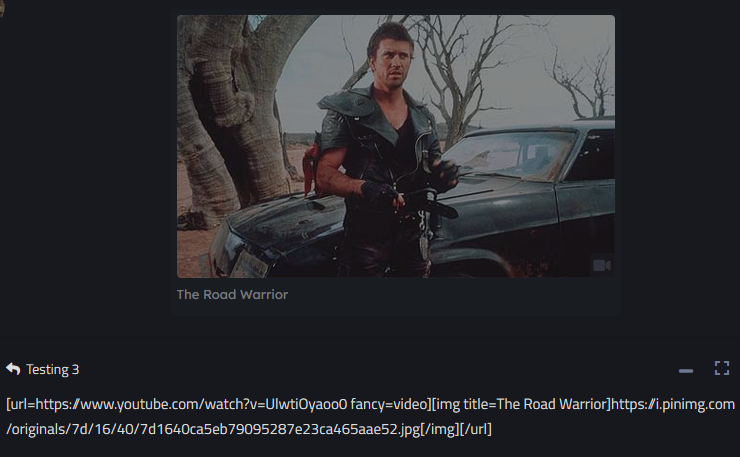
Task: Click the partial avatar at the top-left corner
Action: pos(2,8)
